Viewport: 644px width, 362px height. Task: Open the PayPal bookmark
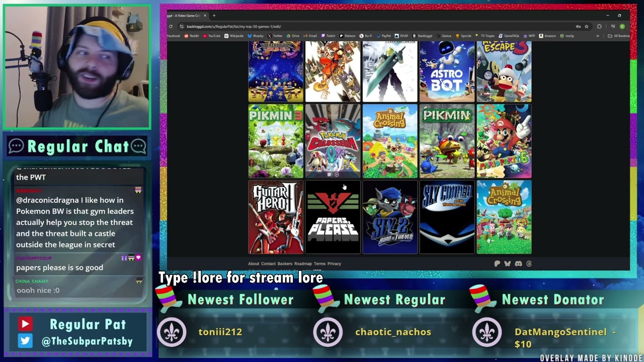pyautogui.click(x=383, y=36)
